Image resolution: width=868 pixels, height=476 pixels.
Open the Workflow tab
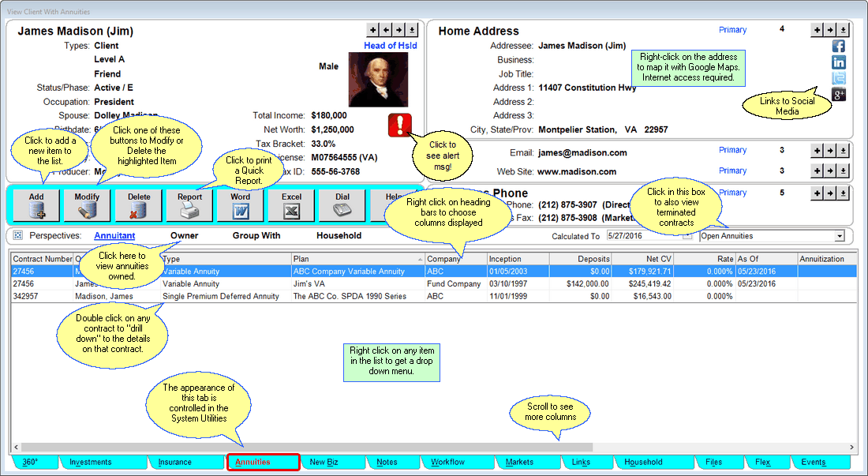[447, 462]
